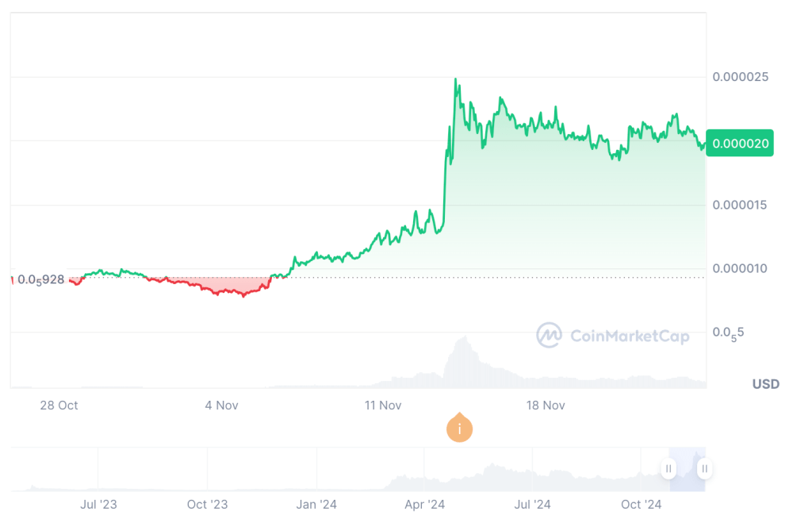The image size is (812, 519).
Task: Jump to Apr '24 in the navigator
Action: tap(425, 505)
